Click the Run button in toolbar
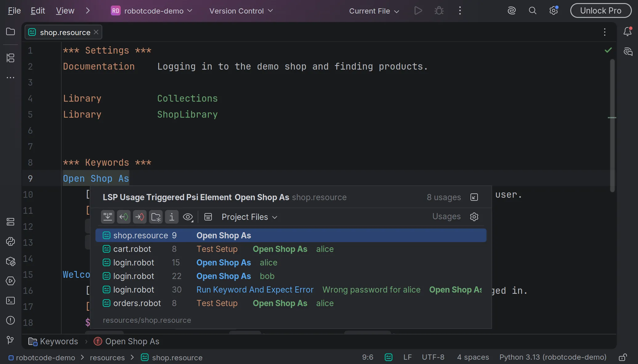The height and width of the screenshot is (364, 638). tap(418, 11)
